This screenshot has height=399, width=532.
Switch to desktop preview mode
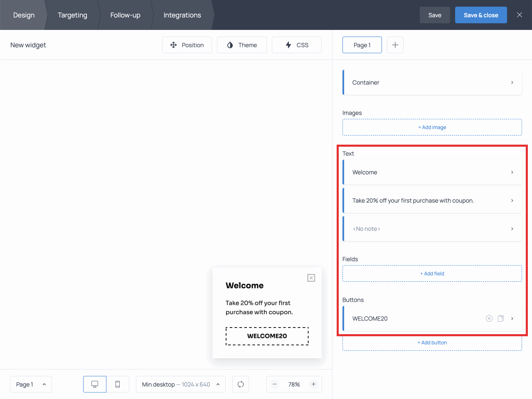94,384
